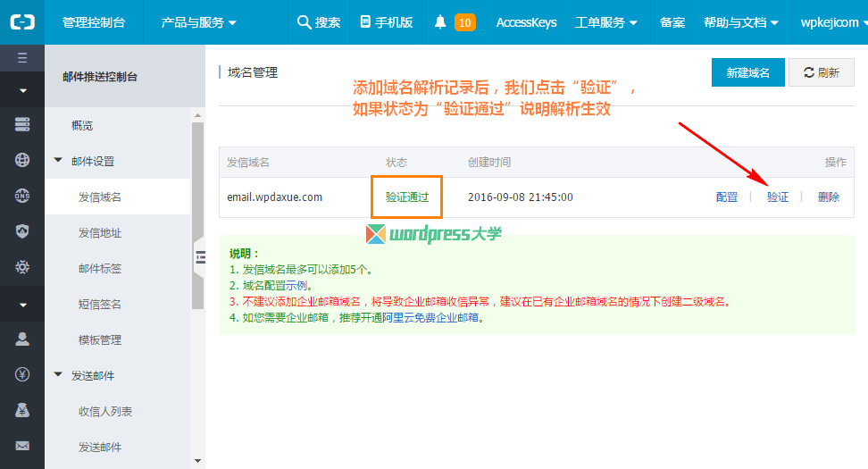Open the envelope mail icon in left rail
Viewport: 868px width, 469px height.
tap(22, 446)
